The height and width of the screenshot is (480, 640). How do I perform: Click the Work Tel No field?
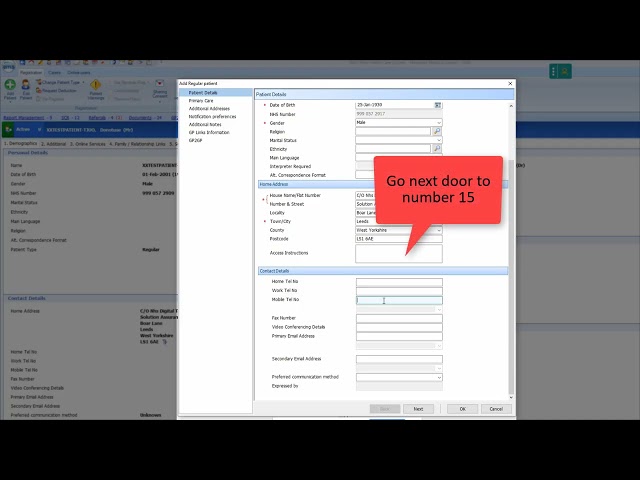click(x=399, y=291)
